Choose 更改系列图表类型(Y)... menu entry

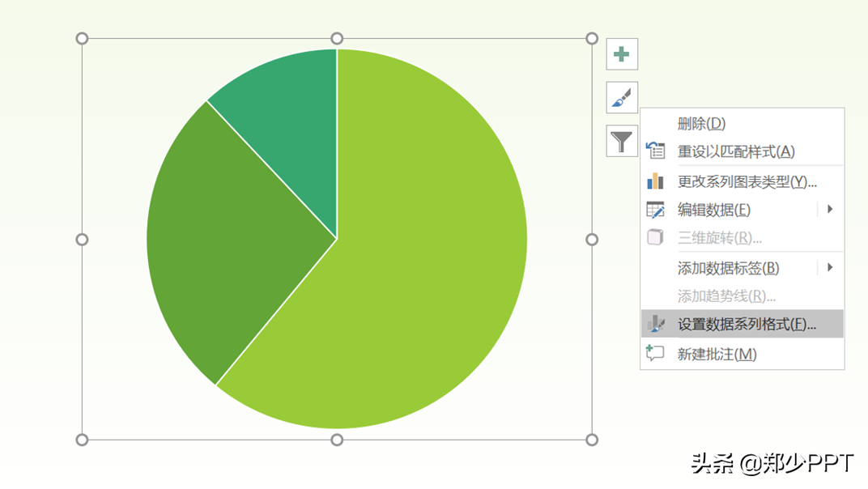point(742,181)
